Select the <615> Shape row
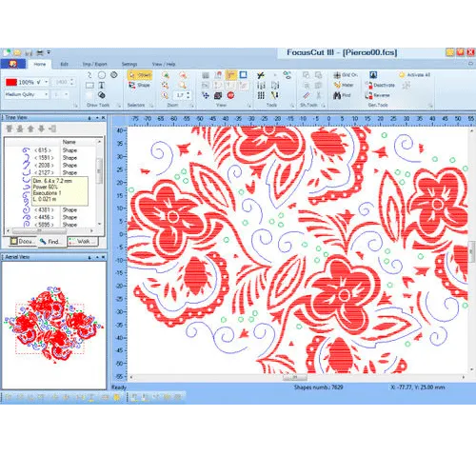Image resolution: width=476 pixels, height=476 pixels. (x=50, y=150)
